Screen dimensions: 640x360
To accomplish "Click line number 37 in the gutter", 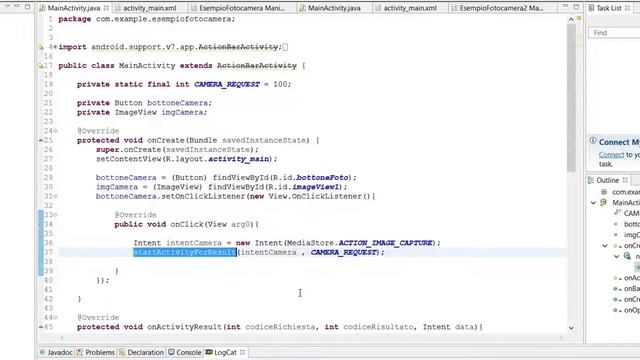I will coord(49,252).
